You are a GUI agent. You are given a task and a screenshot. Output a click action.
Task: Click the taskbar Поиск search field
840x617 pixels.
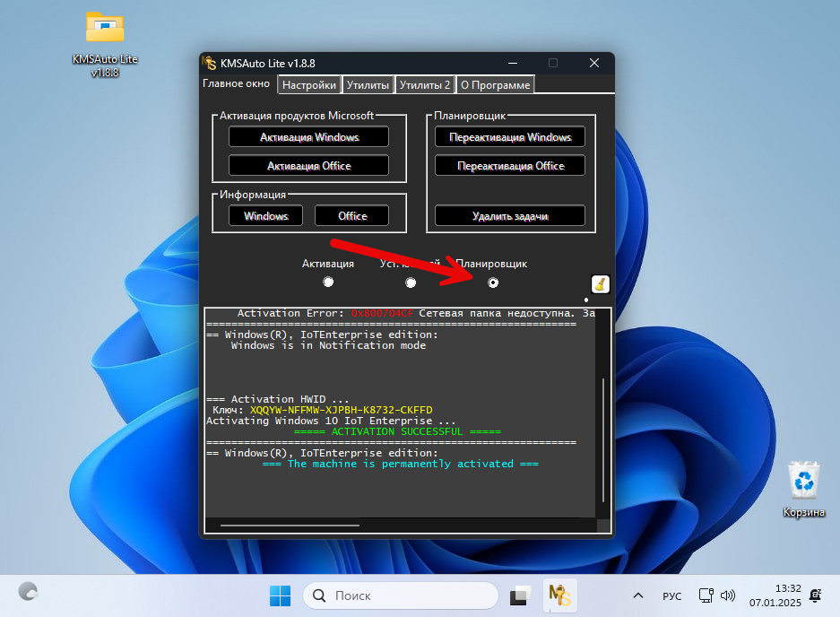click(401, 595)
